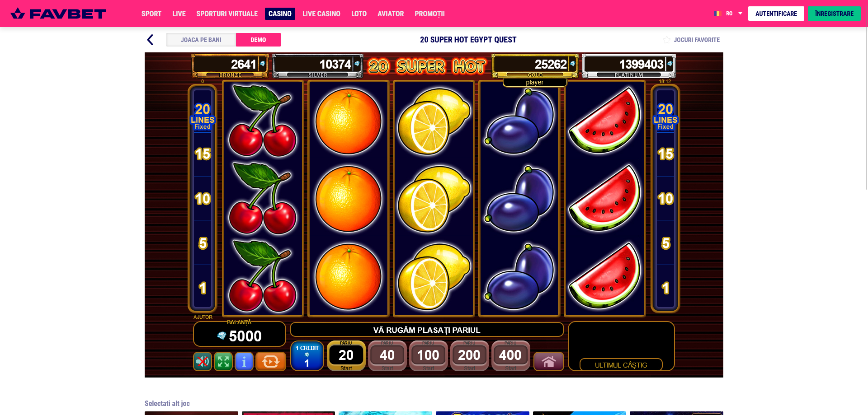Select line 10 on left lines bar
This screenshot has width=868, height=415.
(203, 199)
